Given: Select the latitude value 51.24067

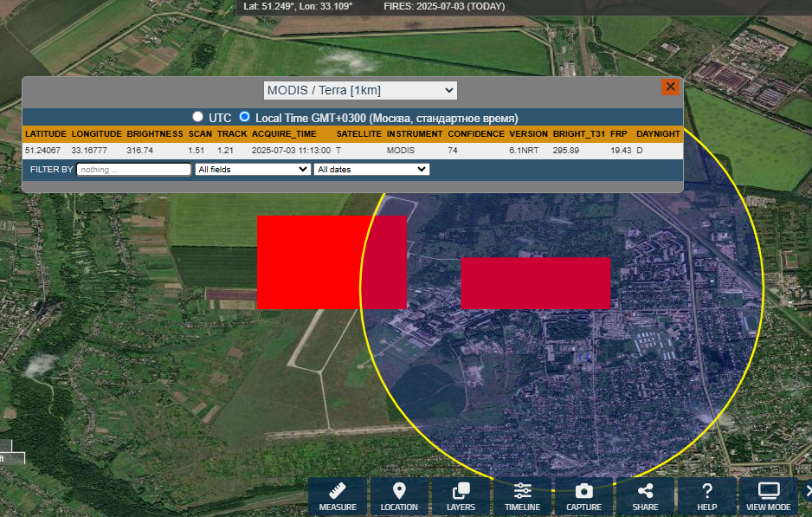Looking at the screenshot, I should (42, 150).
